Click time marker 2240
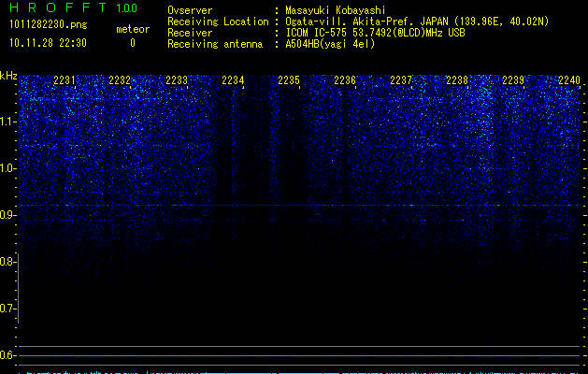Viewport: 588px width, 374px height. [569, 80]
